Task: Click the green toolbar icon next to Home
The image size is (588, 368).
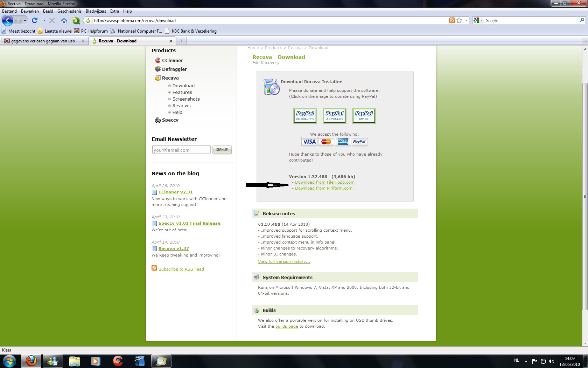Action: pos(76,20)
